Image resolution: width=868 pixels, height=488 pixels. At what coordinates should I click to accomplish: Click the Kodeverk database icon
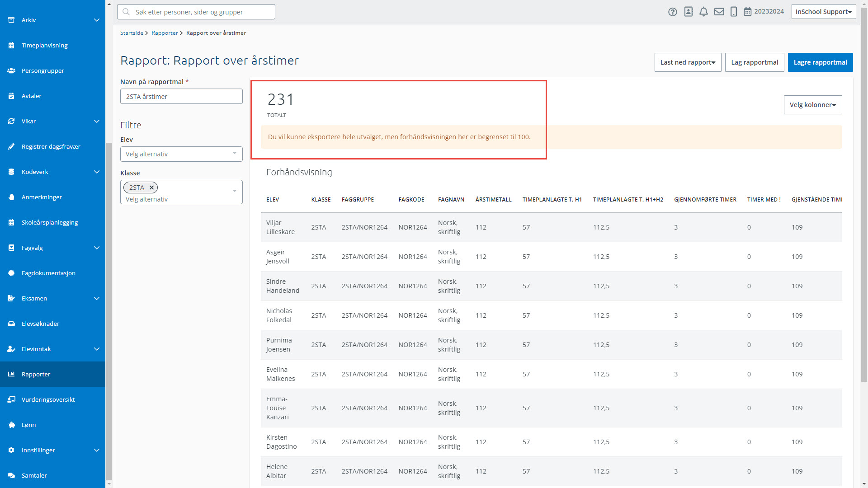pyautogui.click(x=11, y=172)
